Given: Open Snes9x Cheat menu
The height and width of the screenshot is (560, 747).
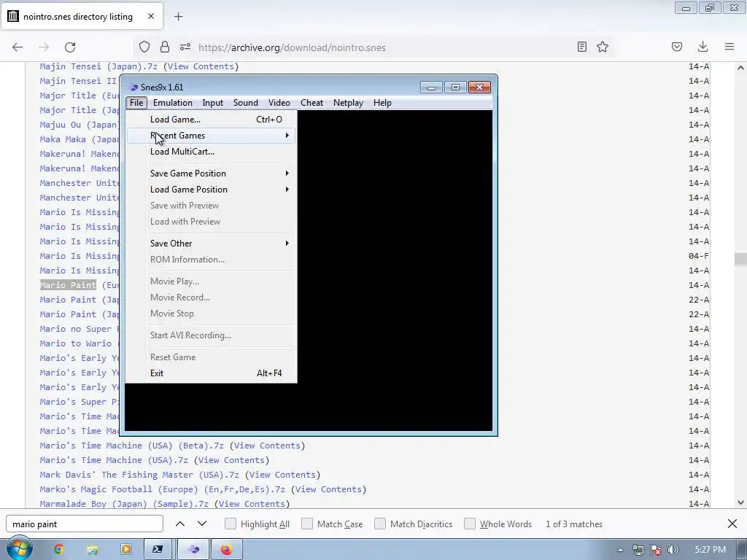Looking at the screenshot, I should click(x=311, y=103).
